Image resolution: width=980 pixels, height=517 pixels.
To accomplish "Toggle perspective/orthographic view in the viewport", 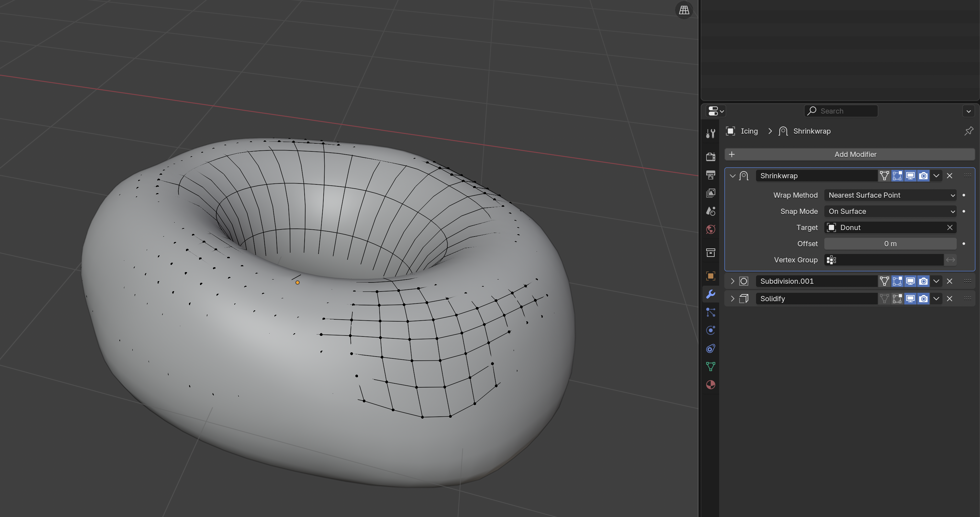I will [684, 10].
